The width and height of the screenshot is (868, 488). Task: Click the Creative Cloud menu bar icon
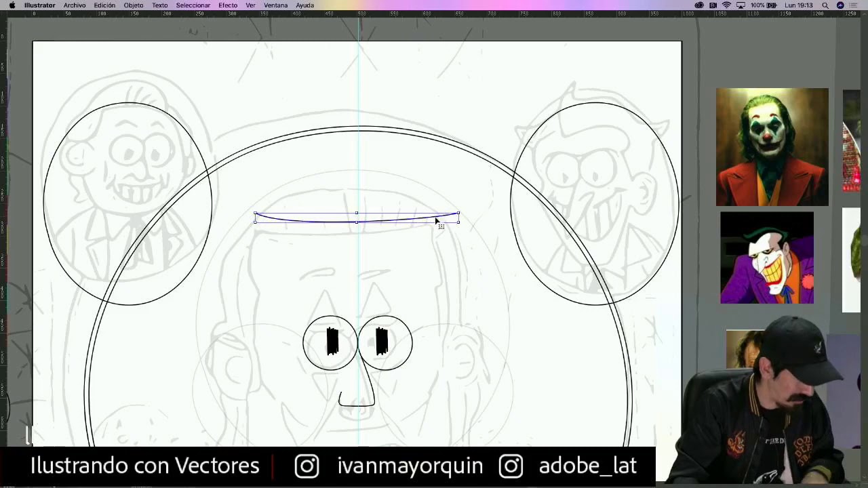pyautogui.click(x=699, y=5)
